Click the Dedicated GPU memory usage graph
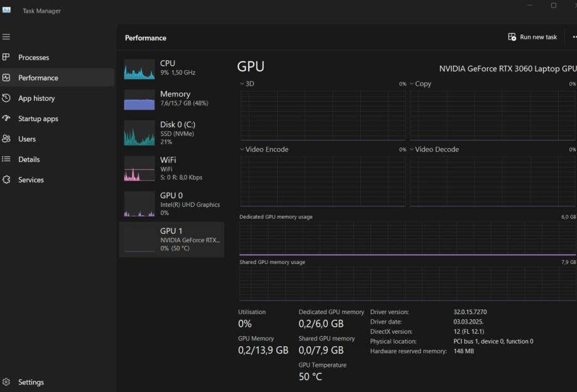Image resolution: width=577 pixels, height=392 pixels. click(x=407, y=238)
